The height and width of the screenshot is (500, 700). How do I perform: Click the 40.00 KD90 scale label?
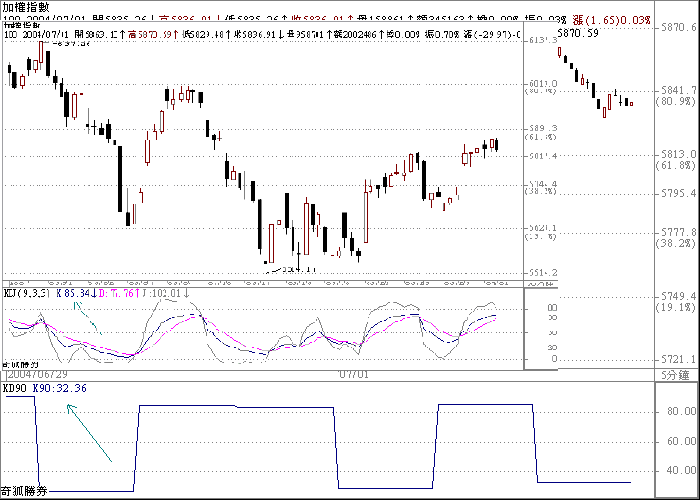point(681,470)
